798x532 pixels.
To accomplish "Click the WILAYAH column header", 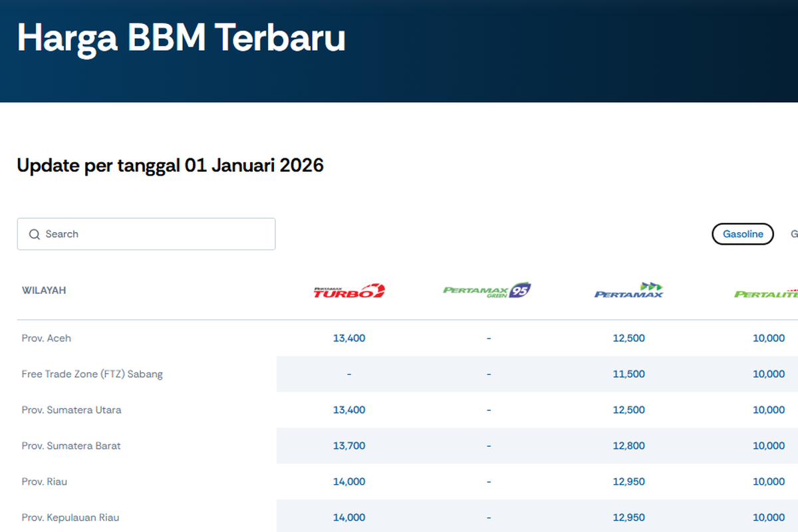I will coord(44,291).
